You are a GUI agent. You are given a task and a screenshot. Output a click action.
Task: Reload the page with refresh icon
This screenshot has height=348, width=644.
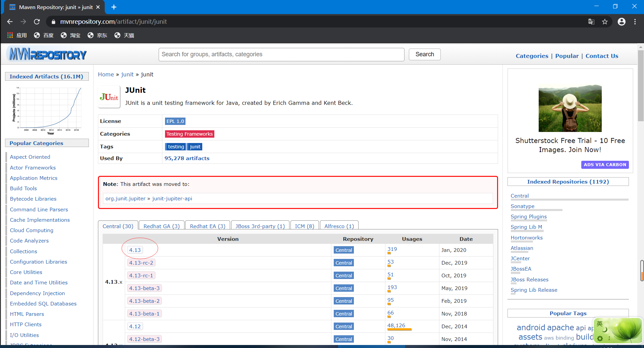pyautogui.click(x=37, y=22)
